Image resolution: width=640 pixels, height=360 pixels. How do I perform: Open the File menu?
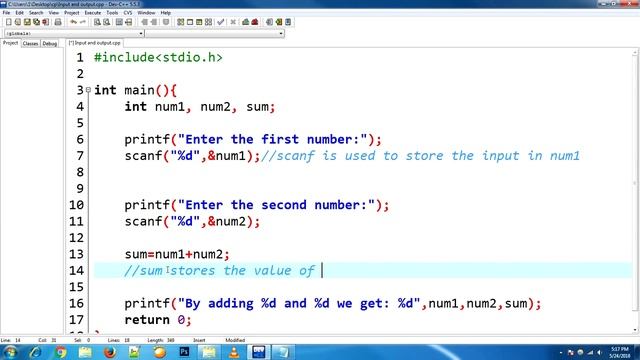[x=6, y=13]
